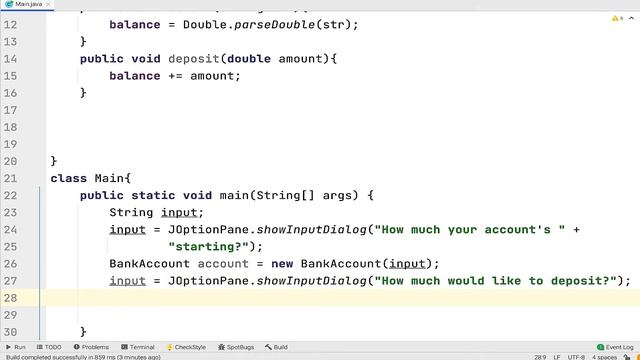Open the indent setting '4 spaces'
The width and height of the screenshot is (640, 360).
(x=604, y=357)
